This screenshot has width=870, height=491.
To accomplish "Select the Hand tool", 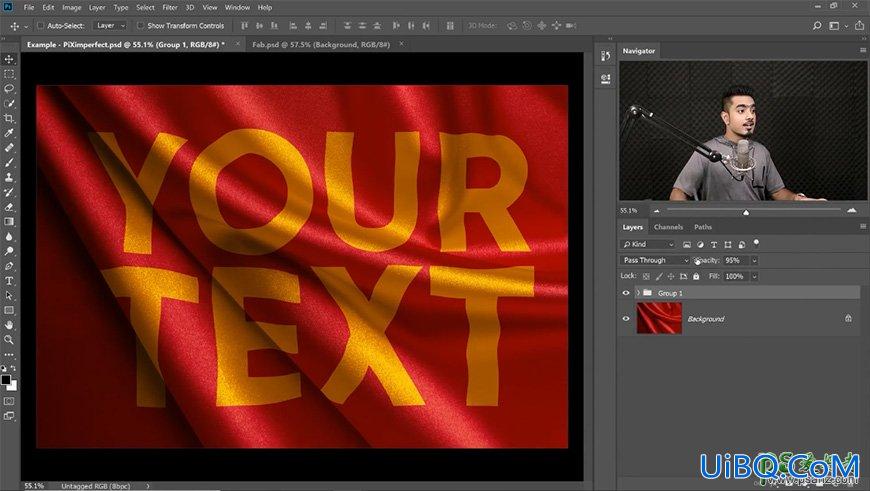I will coord(9,325).
